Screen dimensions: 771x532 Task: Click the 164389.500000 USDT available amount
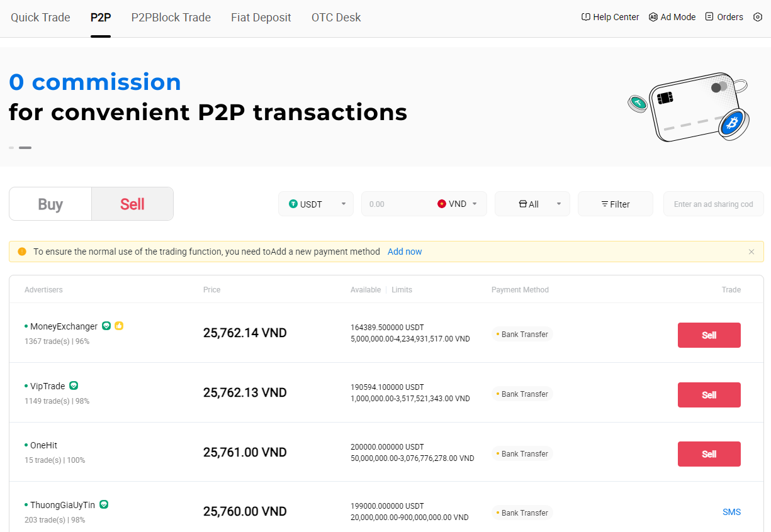(x=387, y=328)
